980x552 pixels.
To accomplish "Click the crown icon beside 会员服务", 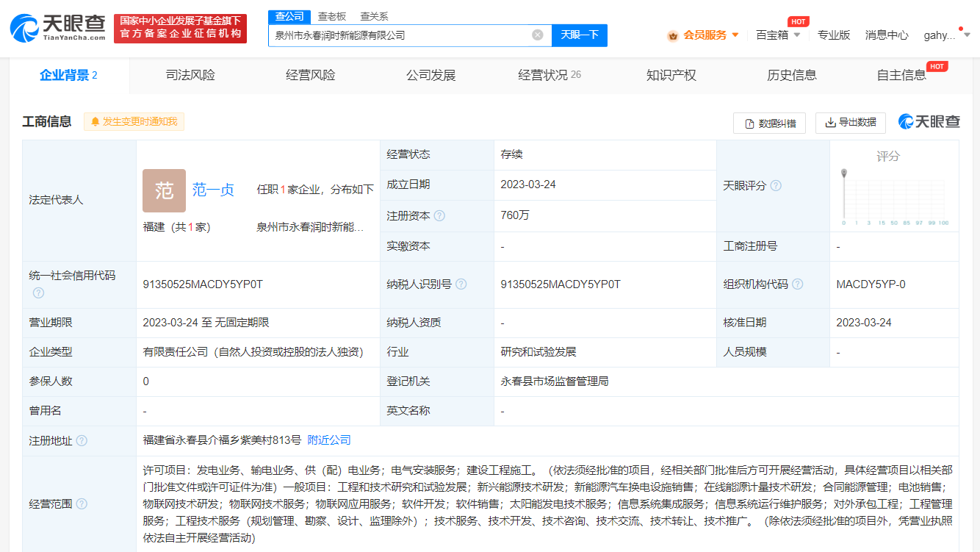I will coord(674,35).
